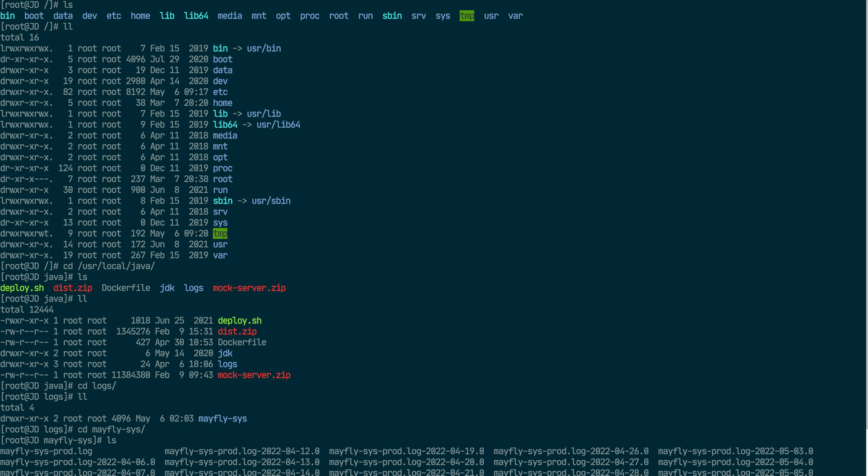
Task: Click highlighted tmp in the long listing
Action: point(220,233)
